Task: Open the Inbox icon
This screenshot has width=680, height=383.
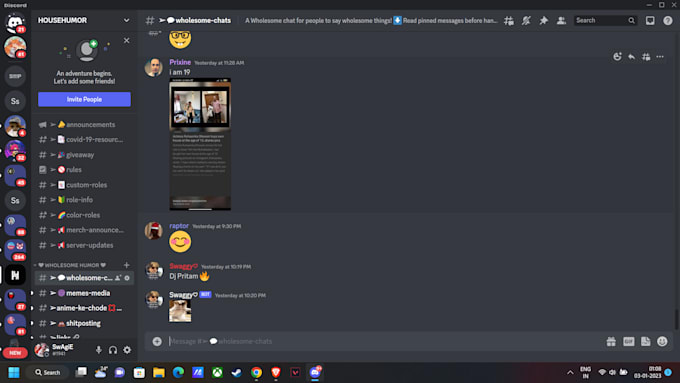Action: [x=650, y=20]
